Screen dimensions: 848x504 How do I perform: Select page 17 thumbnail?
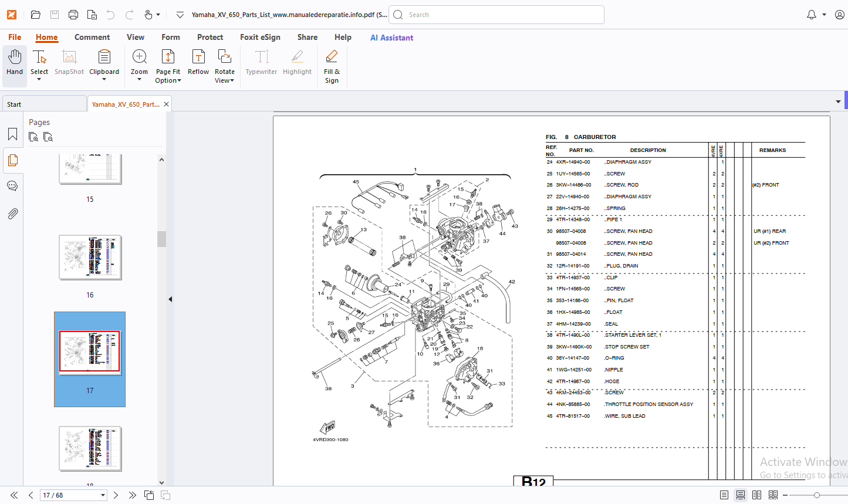click(90, 353)
